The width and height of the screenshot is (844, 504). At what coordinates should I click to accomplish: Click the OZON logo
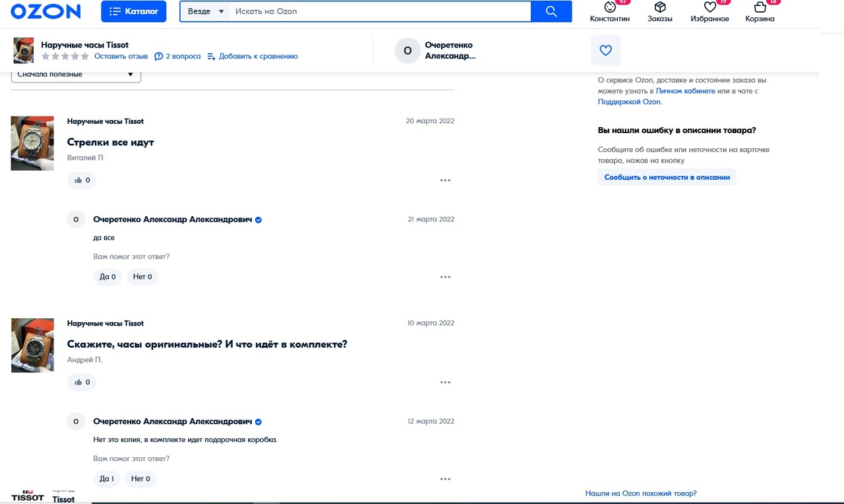(x=45, y=11)
